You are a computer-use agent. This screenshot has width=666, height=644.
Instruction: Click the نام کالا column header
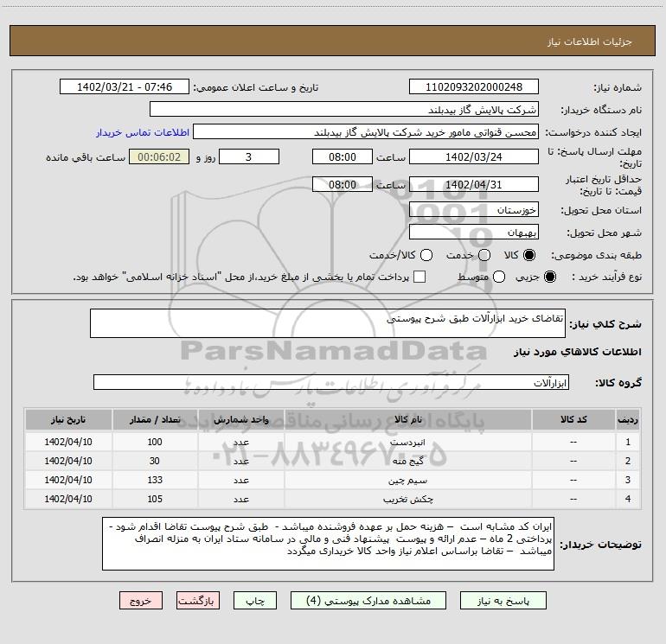pyautogui.click(x=407, y=420)
